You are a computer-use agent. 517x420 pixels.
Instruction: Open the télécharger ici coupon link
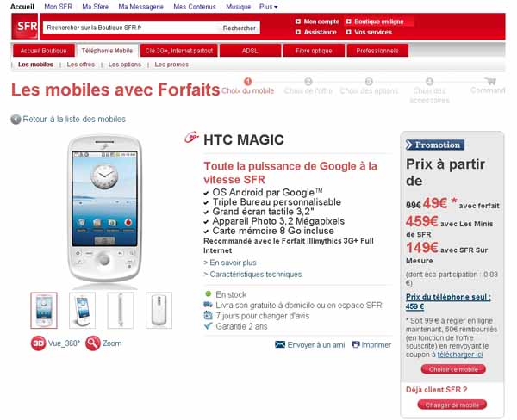click(460, 355)
